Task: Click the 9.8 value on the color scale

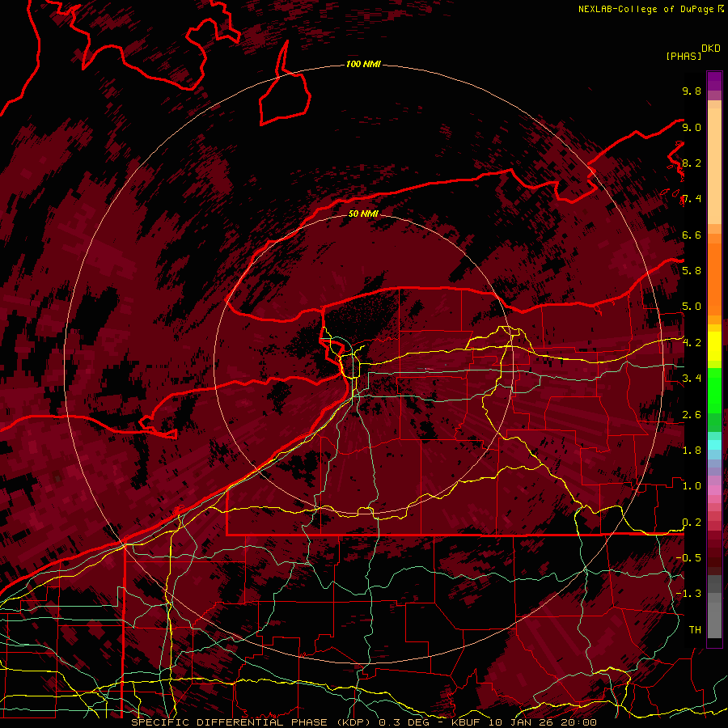Action: pos(692,91)
